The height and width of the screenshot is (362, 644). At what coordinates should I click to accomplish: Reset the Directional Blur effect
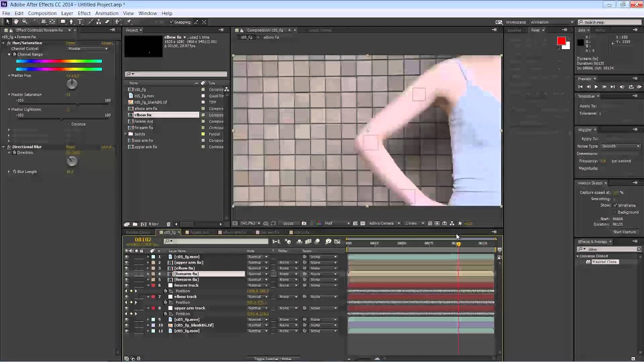(x=71, y=147)
